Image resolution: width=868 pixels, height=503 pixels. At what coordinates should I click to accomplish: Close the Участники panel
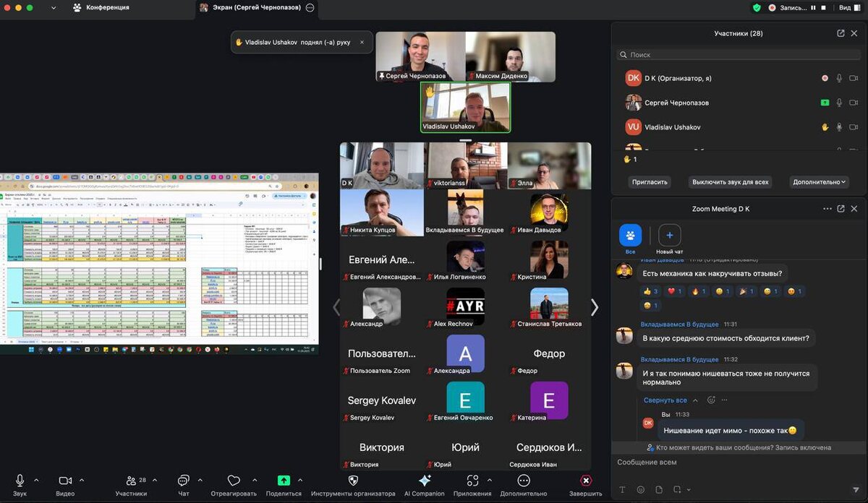click(x=855, y=33)
